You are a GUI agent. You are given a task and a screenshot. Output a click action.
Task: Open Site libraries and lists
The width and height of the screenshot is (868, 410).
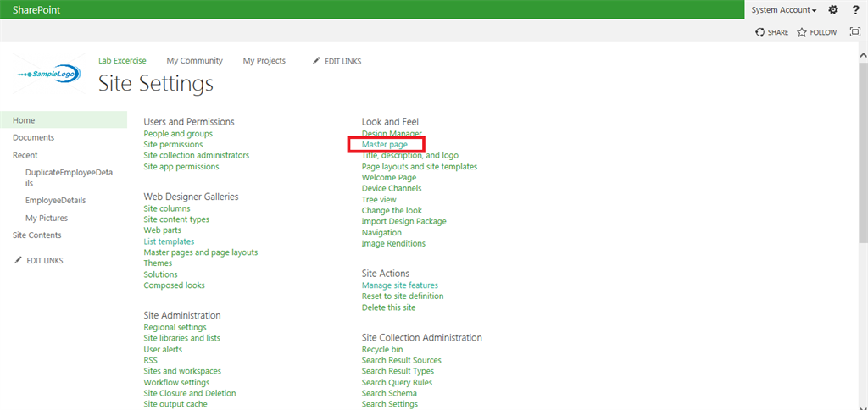182,338
